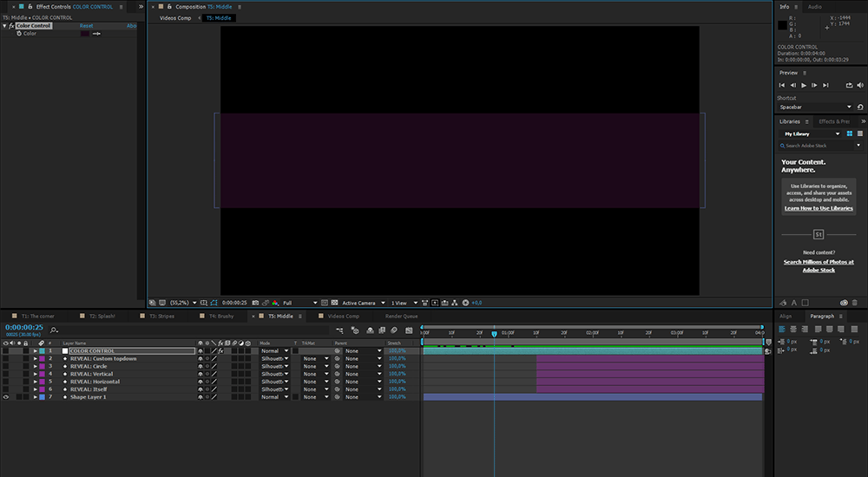
Task: Toggle solo for REVEAL: Custom topdown layer
Action: [19, 358]
